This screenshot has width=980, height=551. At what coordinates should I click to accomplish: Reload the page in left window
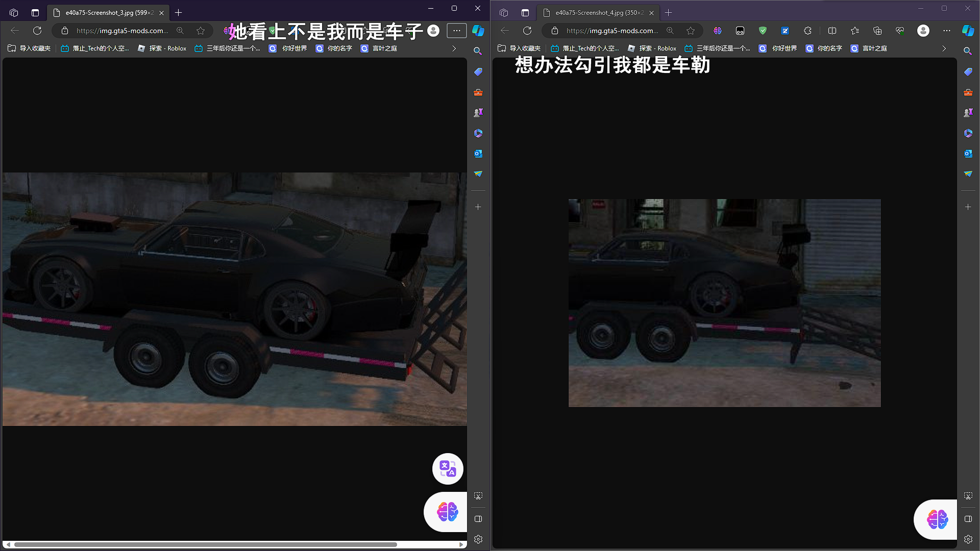tap(37, 31)
